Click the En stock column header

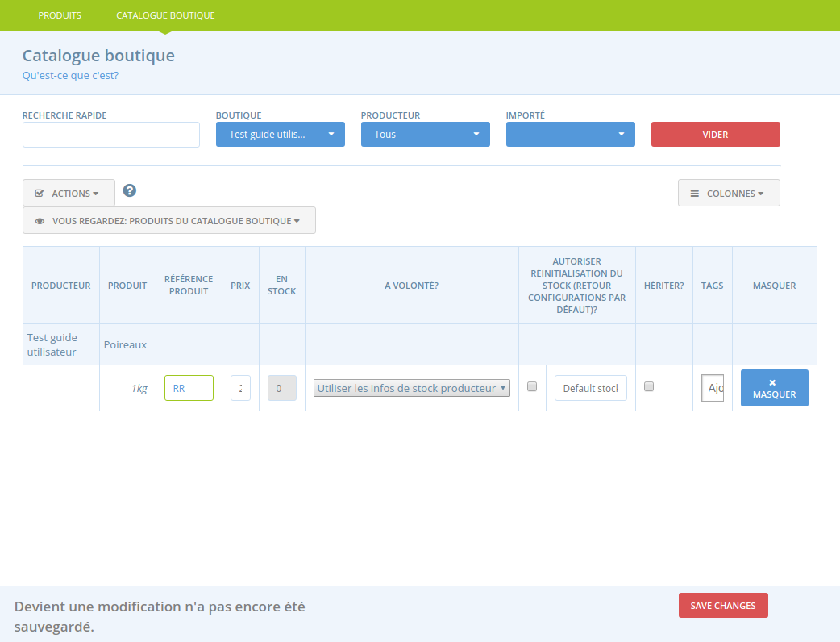point(282,285)
